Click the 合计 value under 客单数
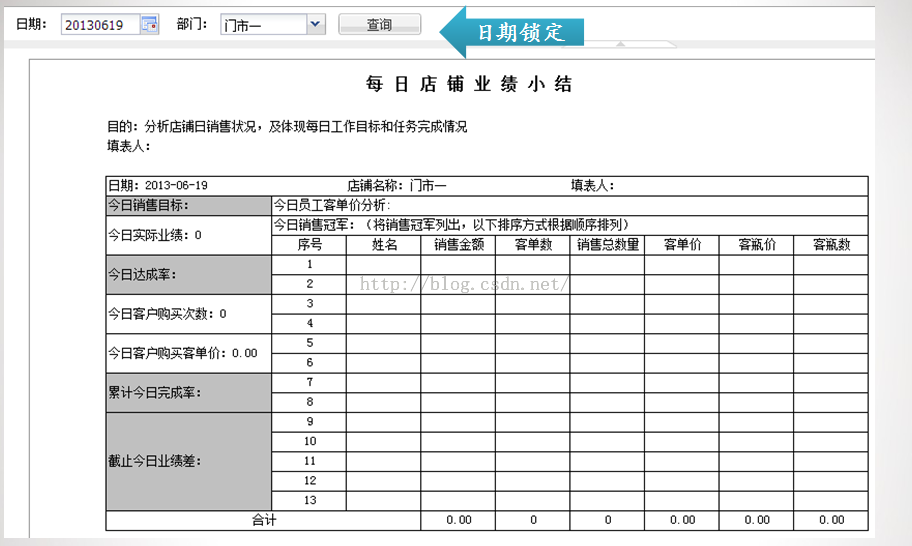The width and height of the screenshot is (912, 546). pos(533,520)
